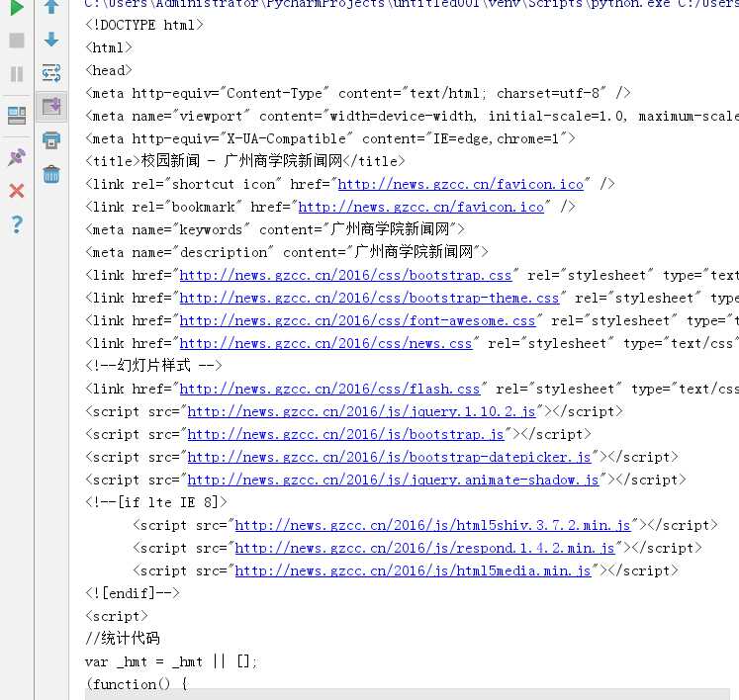This screenshot has height=700, width=739.
Task: Click the '<!--[if lte IE 8]>' line
Action: 156,502
